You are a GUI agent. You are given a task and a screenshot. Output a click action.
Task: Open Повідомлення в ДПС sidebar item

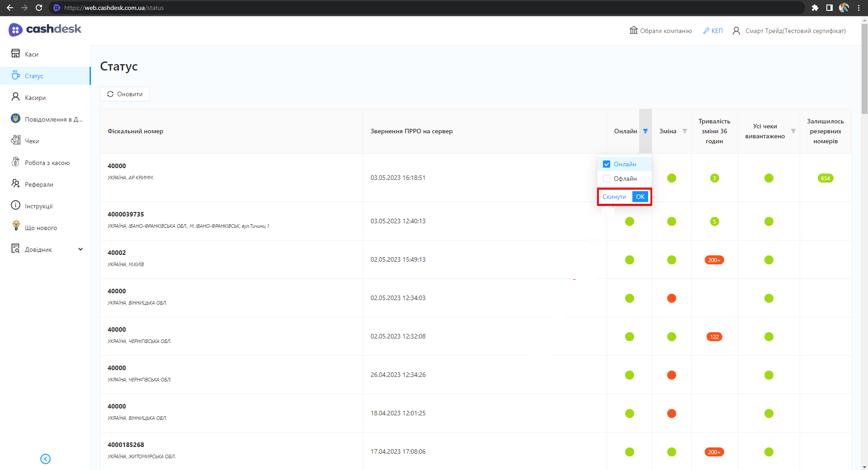(x=53, y=119)
